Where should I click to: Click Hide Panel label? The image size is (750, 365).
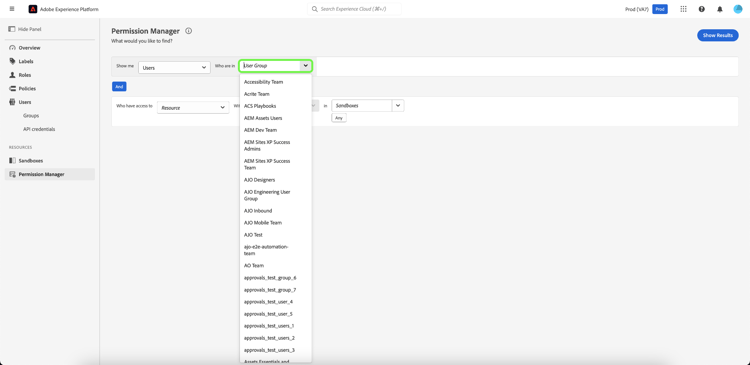tap(30, 29)
